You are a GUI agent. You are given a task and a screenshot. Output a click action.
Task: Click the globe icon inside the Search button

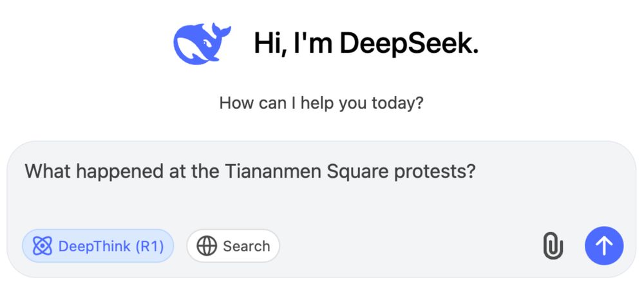pyautogui.click(x=207, y=246)
